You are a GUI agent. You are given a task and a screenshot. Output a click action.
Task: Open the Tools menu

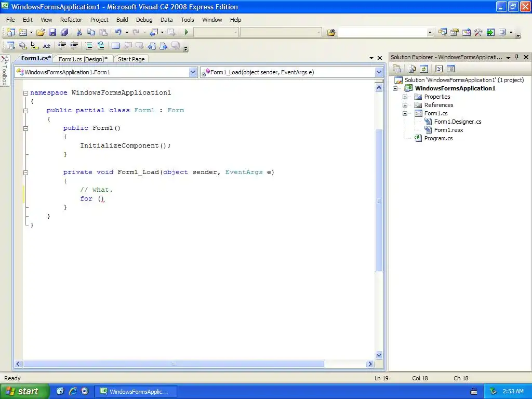pyautogui.click(x=187, y=20)
